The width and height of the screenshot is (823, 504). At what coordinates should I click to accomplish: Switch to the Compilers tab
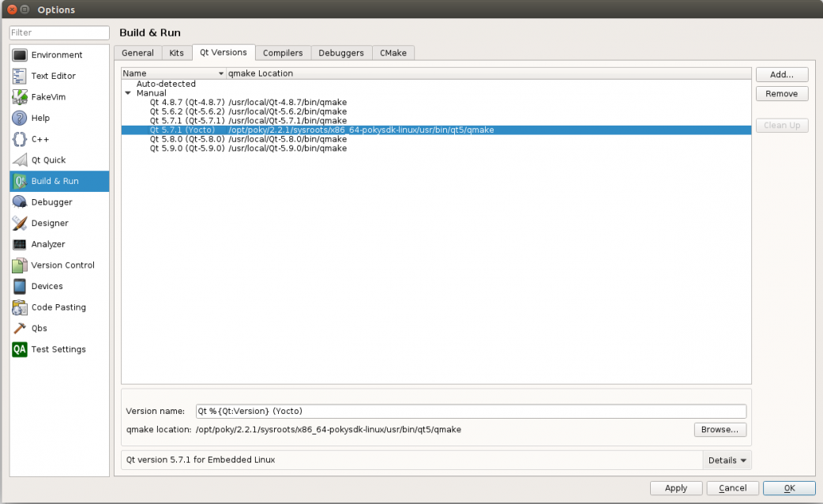(283, 53)
